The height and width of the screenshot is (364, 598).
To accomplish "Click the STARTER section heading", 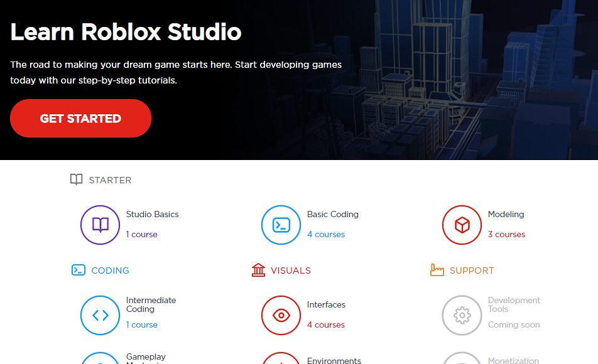I will [110, 180].
